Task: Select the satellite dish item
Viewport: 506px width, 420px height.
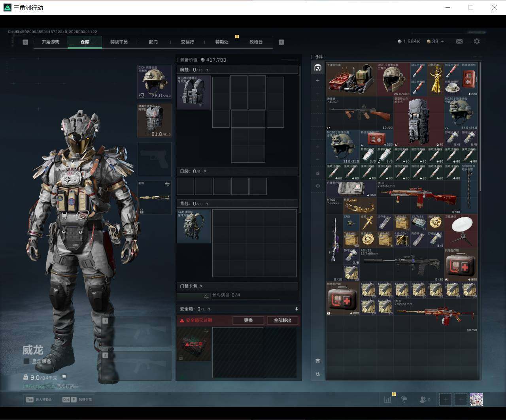Action: click(461, 231)
